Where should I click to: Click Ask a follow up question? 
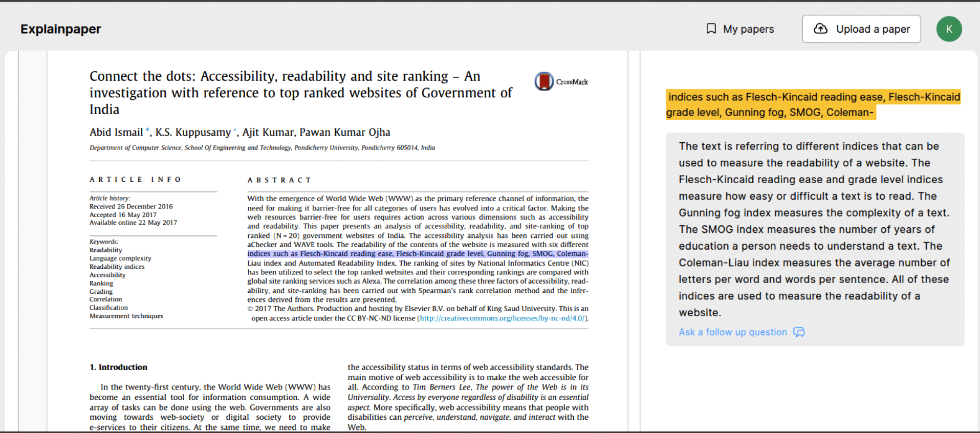point(742,332)
